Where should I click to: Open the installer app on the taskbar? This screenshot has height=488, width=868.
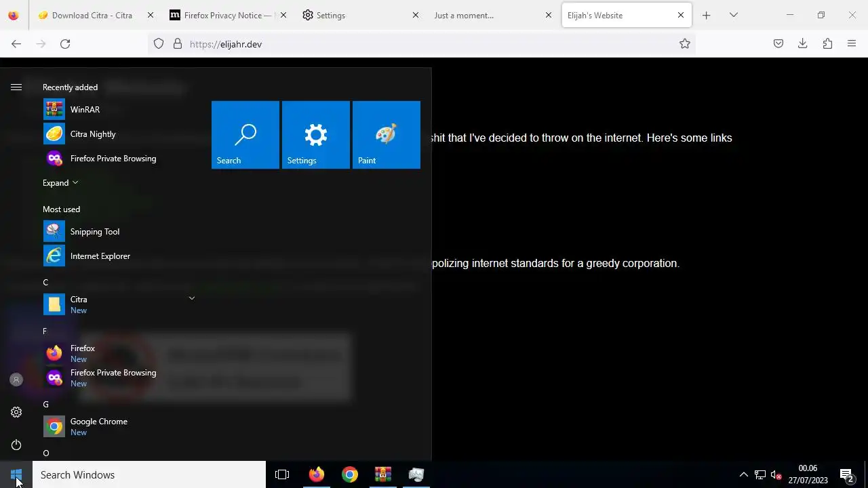point(416,474)
